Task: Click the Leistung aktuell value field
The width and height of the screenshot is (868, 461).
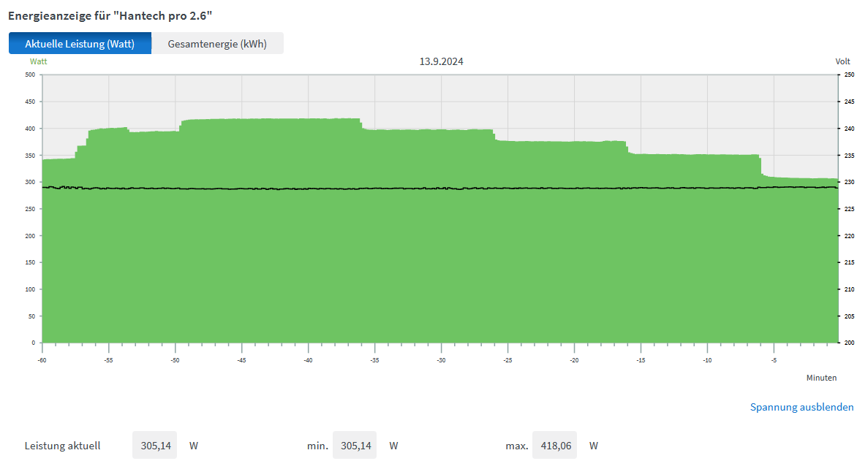Action: [x=154, y=445]
